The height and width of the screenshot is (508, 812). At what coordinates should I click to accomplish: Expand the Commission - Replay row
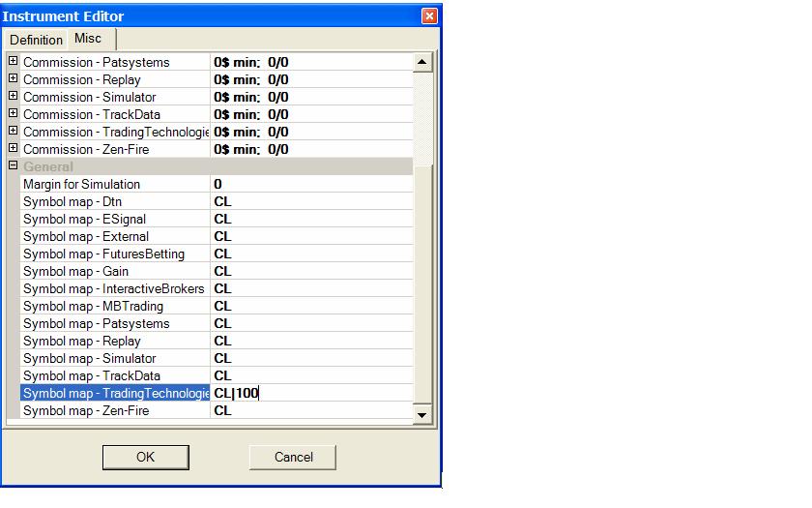[x=14, y=78]
